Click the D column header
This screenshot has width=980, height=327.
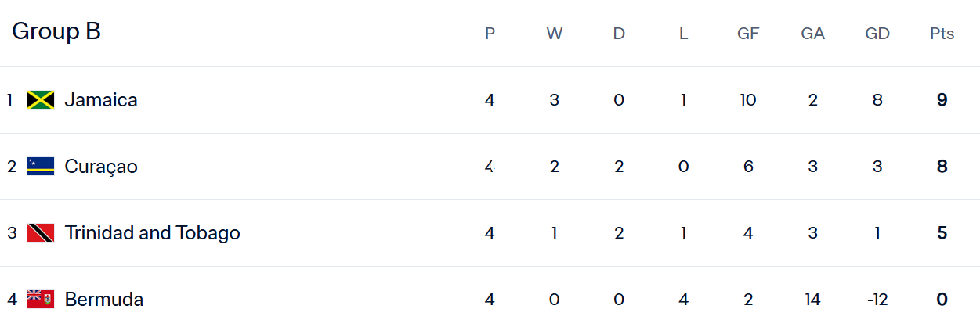pos(619,34)
